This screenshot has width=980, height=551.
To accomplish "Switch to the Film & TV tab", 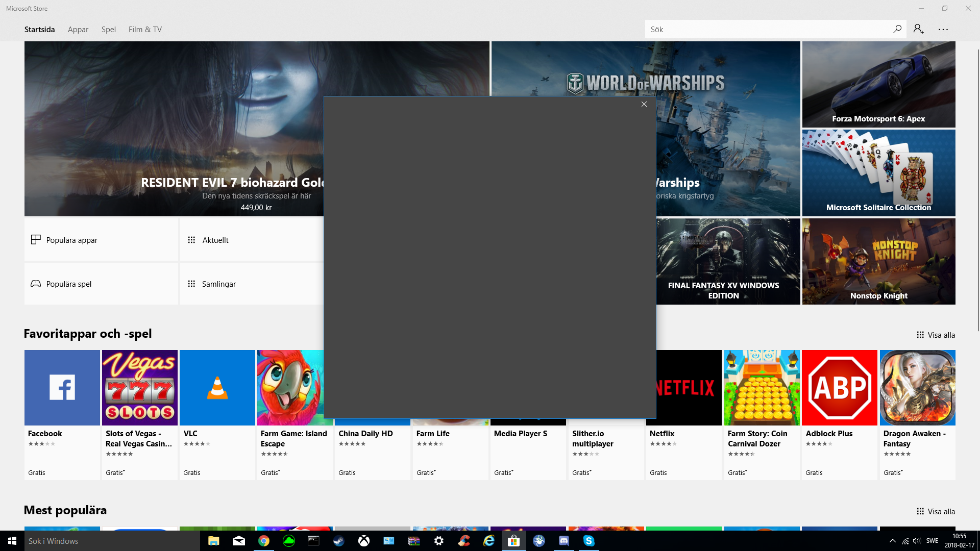I will click(145, 30).
